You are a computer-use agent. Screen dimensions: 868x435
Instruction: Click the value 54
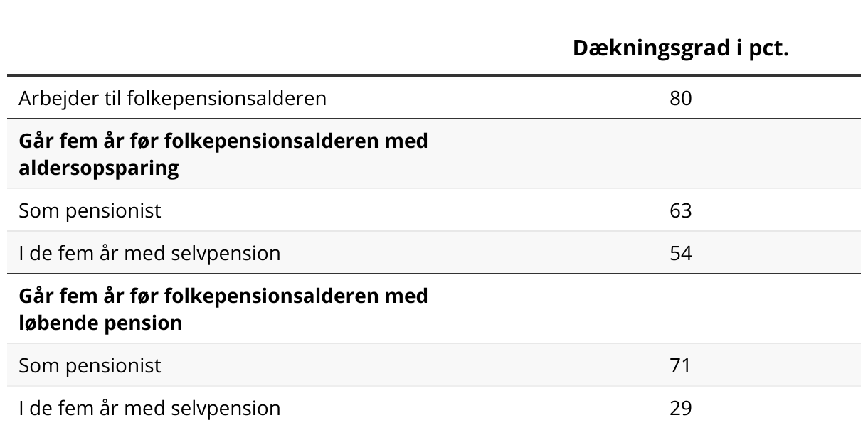click(680, 254)
